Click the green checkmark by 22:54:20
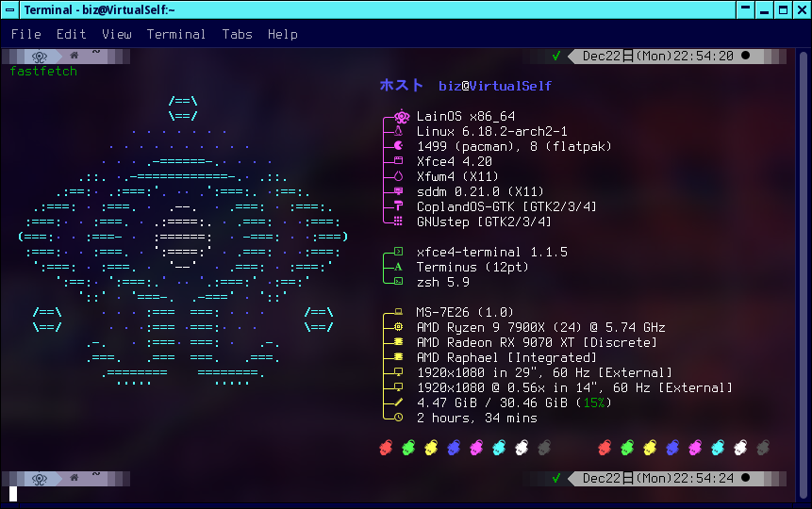Screen dimensions: 812x509 point(556,56)
